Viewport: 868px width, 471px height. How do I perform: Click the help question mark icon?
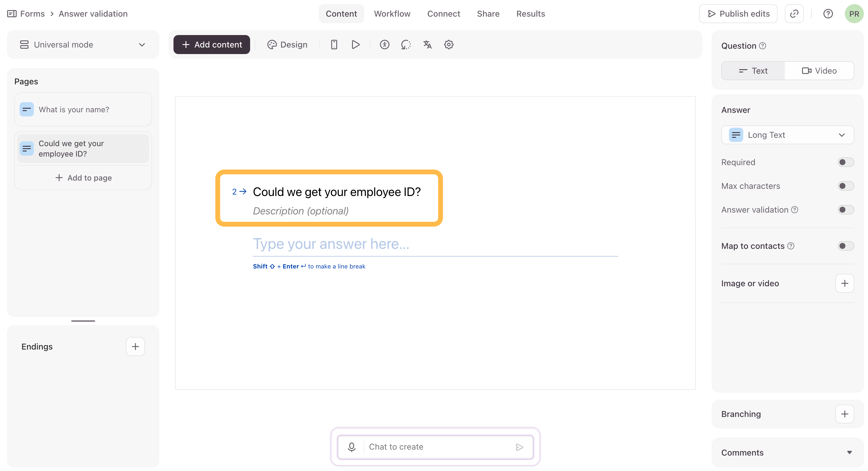pyautogui.click(x=828, y=14)
